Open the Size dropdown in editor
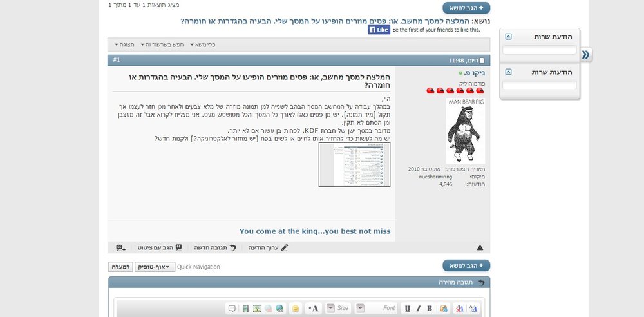Image resolution: width=644 pixels, height=317 pixels. pyautogui.click(x=339, y=309)
